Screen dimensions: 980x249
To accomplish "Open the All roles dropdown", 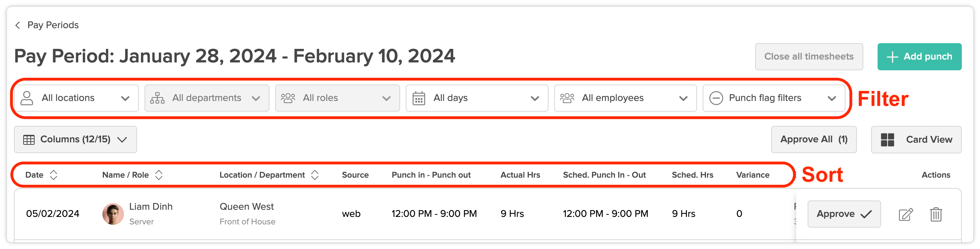I will (x=337, y=98).
